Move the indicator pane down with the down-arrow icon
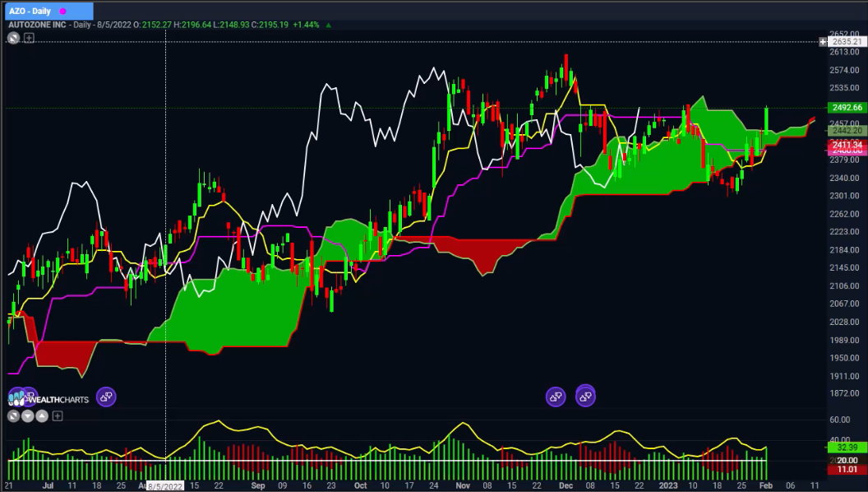 [28, 416]
